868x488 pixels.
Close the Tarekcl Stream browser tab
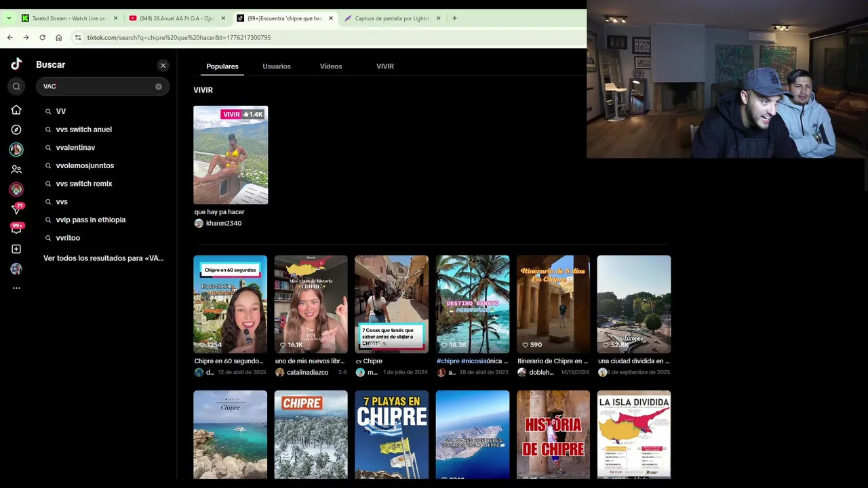(115, 18)
